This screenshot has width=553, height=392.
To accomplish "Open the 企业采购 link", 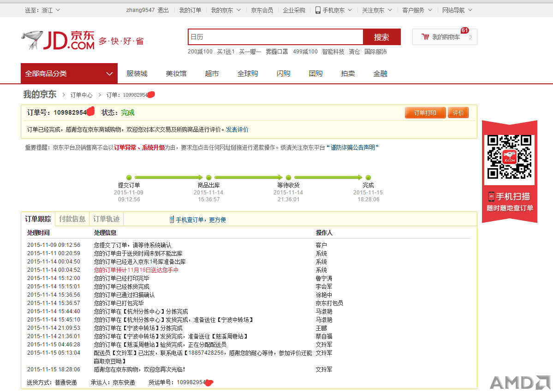I will pos(294,10).
